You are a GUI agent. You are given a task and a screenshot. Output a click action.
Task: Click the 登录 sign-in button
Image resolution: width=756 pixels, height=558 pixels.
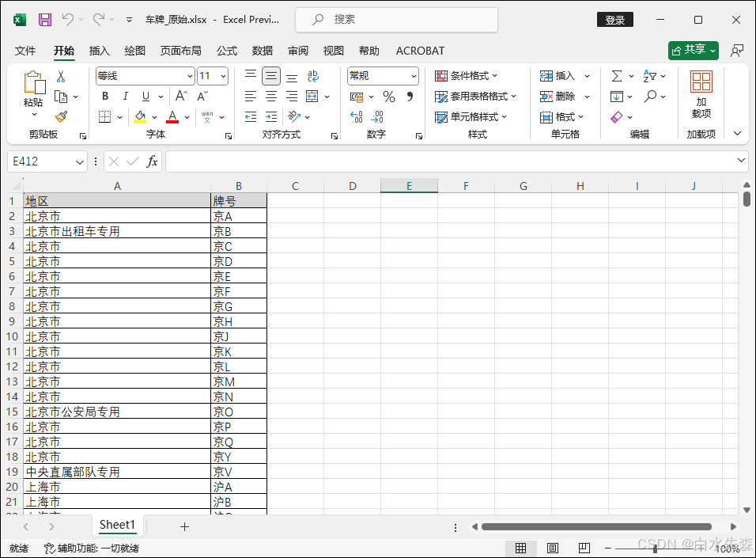point(614,20)
